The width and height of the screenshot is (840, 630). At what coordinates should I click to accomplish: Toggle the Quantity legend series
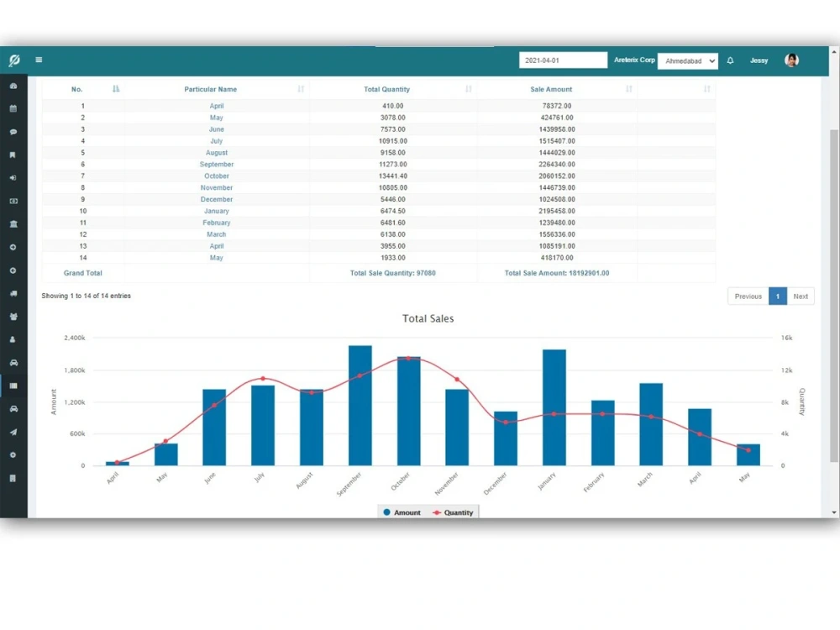tap(454, 512)
